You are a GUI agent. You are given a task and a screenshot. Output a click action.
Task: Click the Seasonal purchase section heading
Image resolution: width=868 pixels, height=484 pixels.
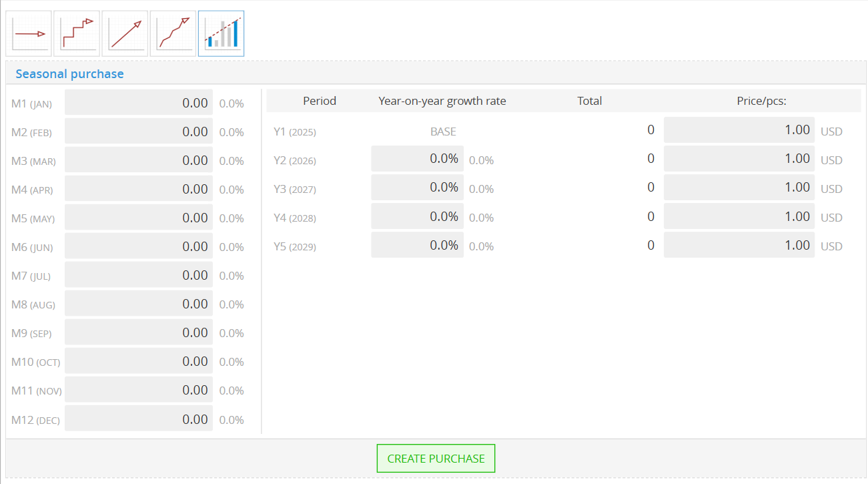coord(69,74)
